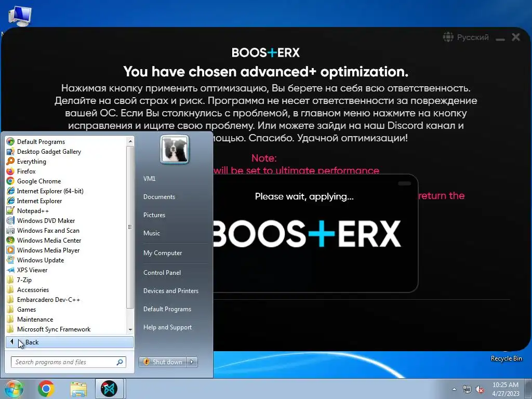This screenshot has height=399, width=532.
Task: Select the Recycle Bin label on the desktop
Action: point(506,358)
